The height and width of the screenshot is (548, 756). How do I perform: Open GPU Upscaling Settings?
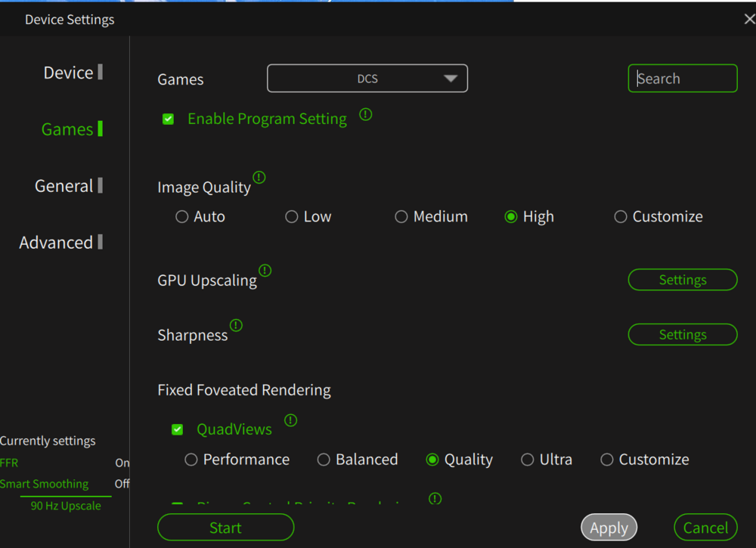[x=682, y=280]
